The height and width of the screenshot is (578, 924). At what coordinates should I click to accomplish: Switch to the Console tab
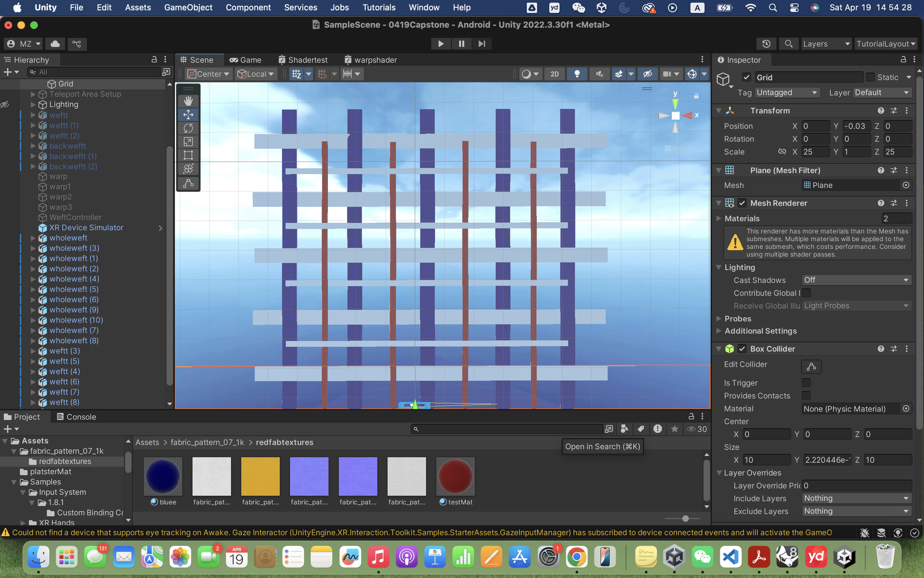tap(77, 417)
